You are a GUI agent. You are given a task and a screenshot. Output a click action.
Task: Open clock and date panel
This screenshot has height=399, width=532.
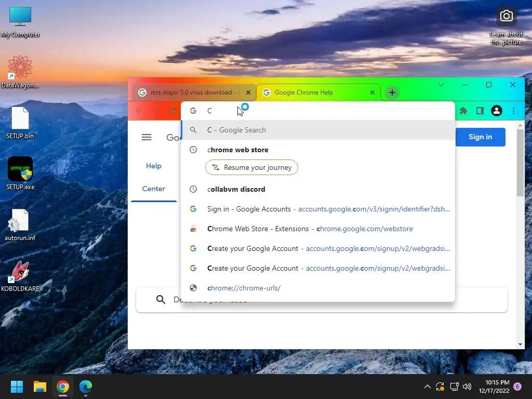pyautogui.click(x=494, y=387)
